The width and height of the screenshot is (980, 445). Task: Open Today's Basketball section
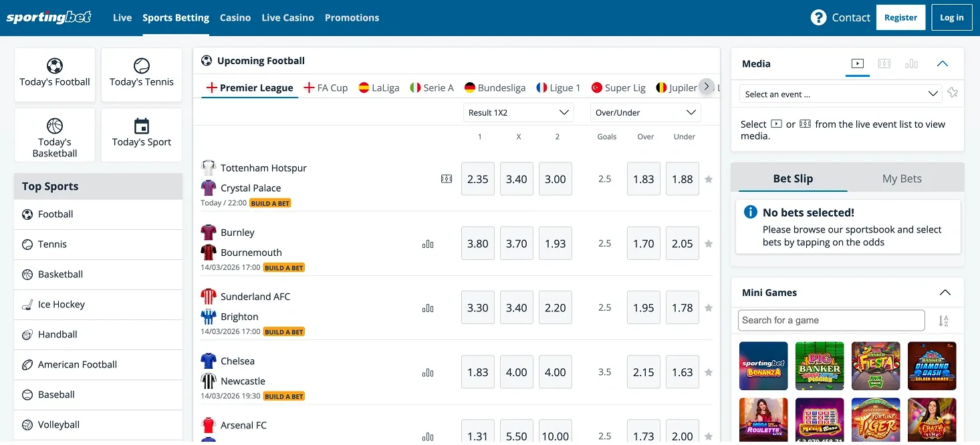click(54, 126)
